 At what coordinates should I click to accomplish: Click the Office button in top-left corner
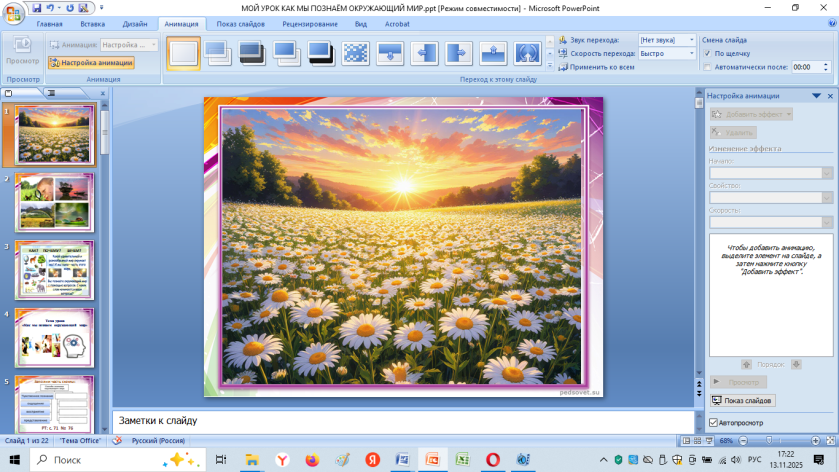(12, 10)
